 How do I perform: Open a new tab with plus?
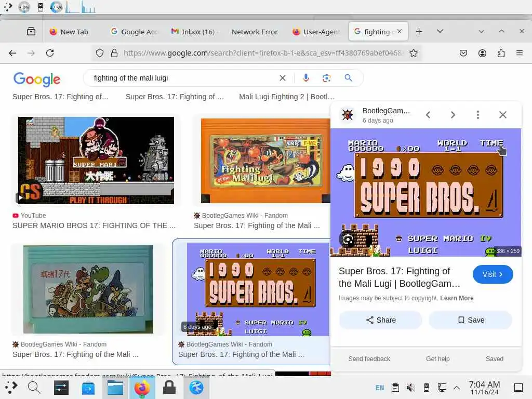[x=419, y=32]
